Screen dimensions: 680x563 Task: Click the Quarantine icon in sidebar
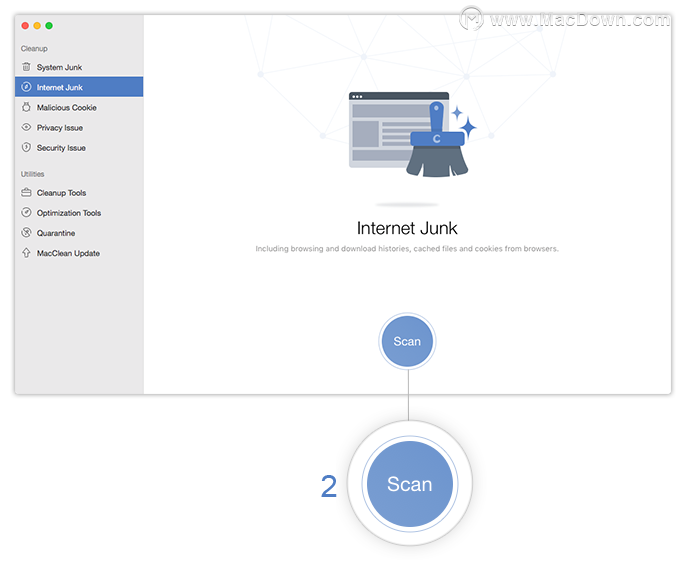pos(26,232)
